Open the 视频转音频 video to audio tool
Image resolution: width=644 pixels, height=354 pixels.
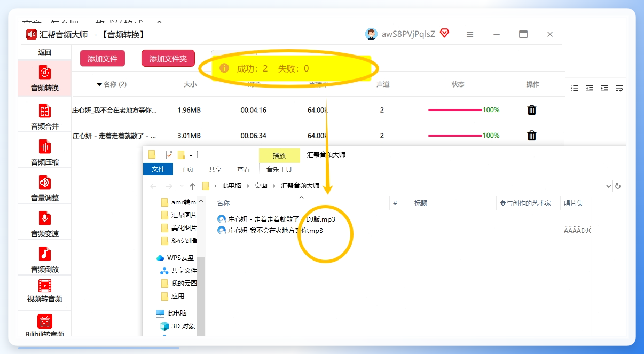pos(45,291)
